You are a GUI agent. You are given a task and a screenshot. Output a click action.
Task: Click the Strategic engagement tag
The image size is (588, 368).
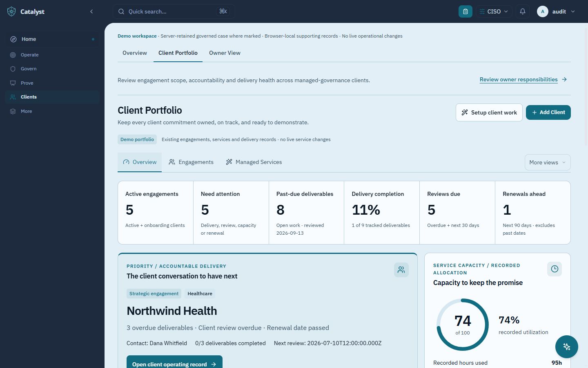tap(154, 294)
